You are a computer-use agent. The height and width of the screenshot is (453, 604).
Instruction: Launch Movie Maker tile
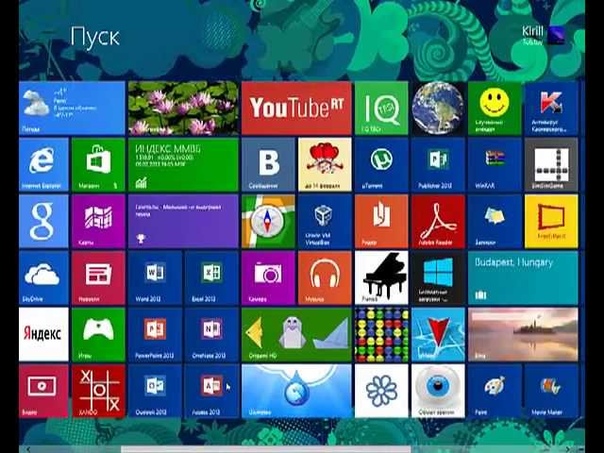tap(551, 391)
